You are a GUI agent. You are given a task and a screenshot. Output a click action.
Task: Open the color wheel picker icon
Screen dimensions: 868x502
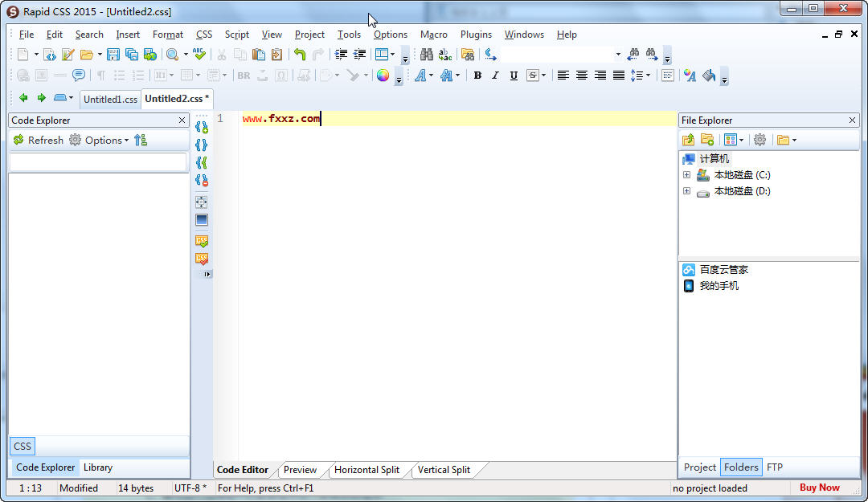(383, 76)
